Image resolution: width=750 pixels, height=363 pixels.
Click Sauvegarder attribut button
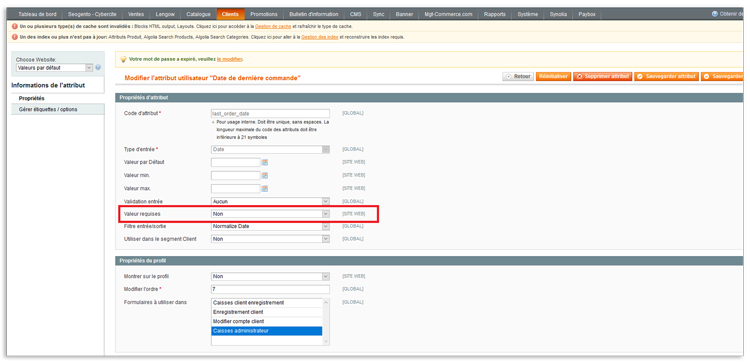pos(667,77)
